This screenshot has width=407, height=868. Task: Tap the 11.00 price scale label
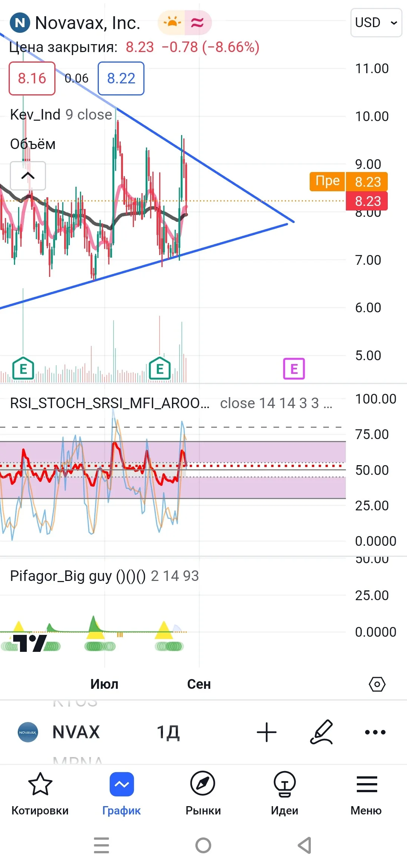coord(372,69)
